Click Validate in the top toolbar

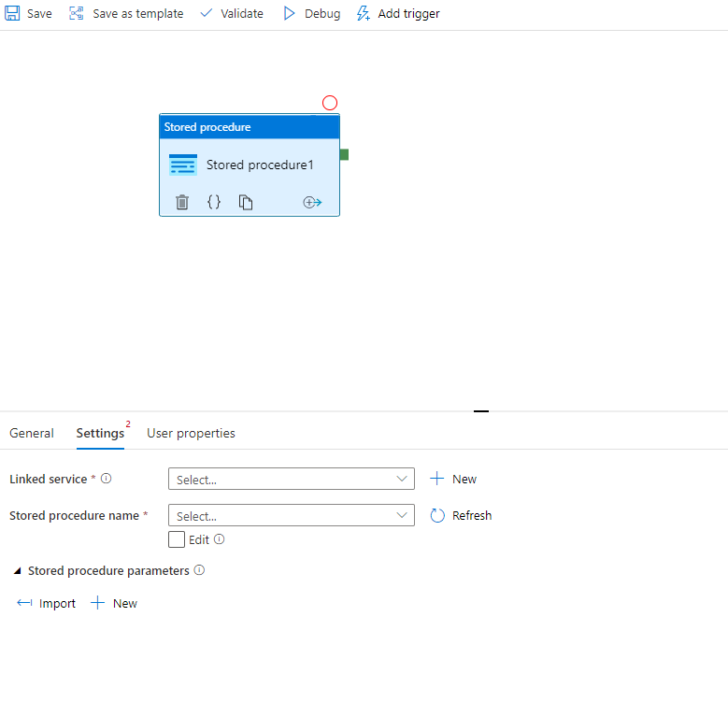coord(232,14)
